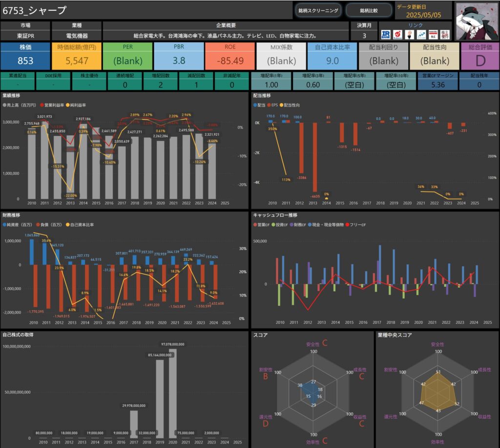
Task: Click the 配当 legend entry in 配当推移
Action: click(x=259, y=105)
